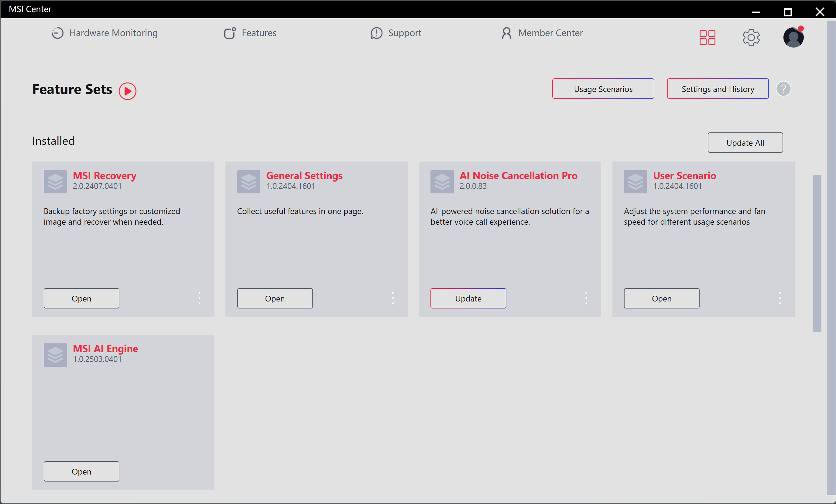Screen dimensions: 836x504
Task: Expand the MSI Recovery three-dot menu
Action: pyautogui.click(x=200, y=298)
